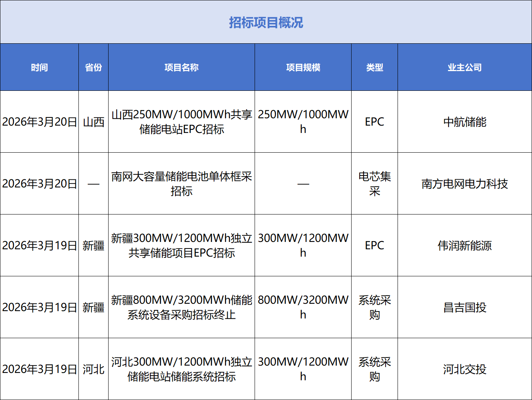The height and width of the screenshot is (400, 532).
Task: Click the 新疆300MW/1200MWh独立共享储能项目 name cell
Action: point(182,245)
